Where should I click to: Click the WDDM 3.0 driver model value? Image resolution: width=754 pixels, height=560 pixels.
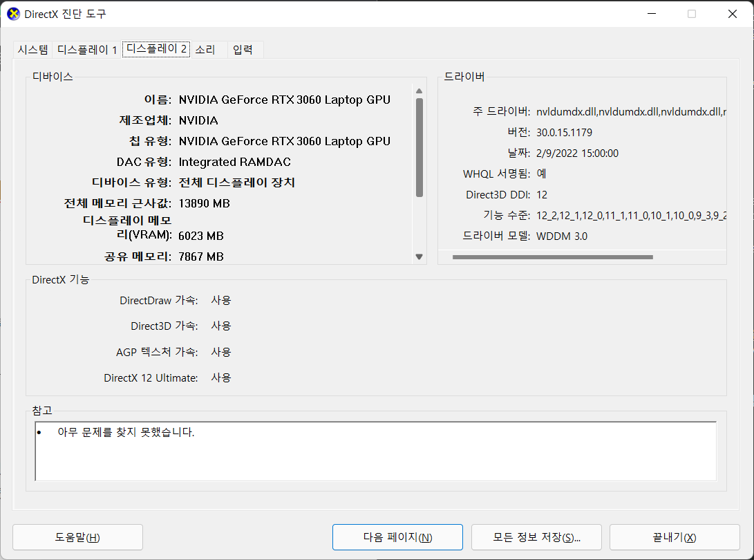point(562,236)
